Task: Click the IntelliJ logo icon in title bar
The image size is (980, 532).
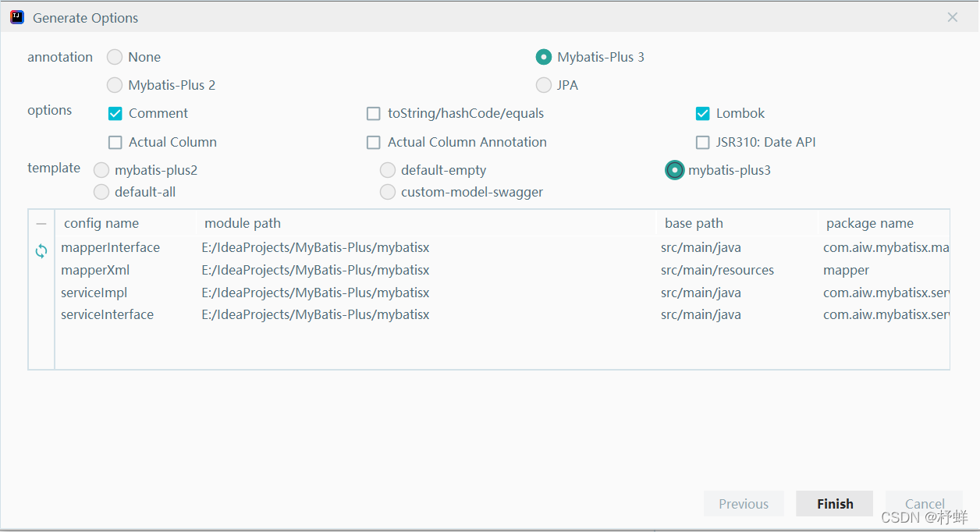Action: tap(17, 17)
